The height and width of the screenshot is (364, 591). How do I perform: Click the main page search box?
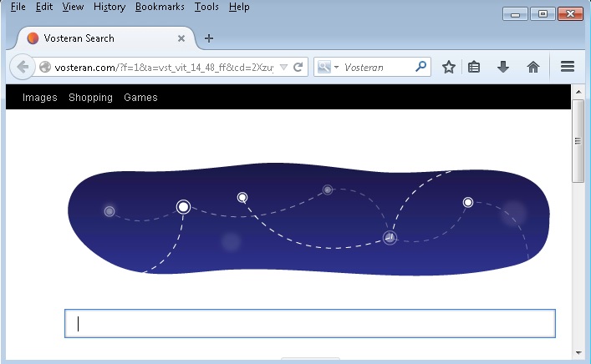click(310, 323)
